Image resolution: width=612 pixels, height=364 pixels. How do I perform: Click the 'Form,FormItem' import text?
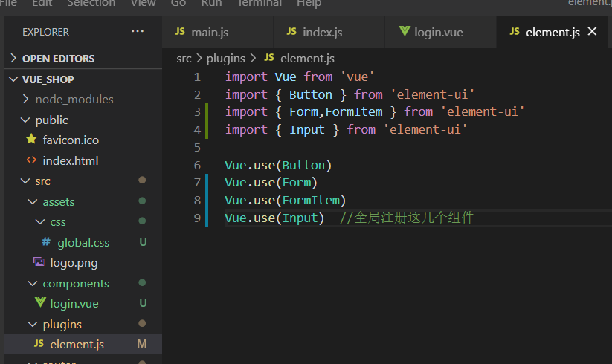[x=335, y=112]
